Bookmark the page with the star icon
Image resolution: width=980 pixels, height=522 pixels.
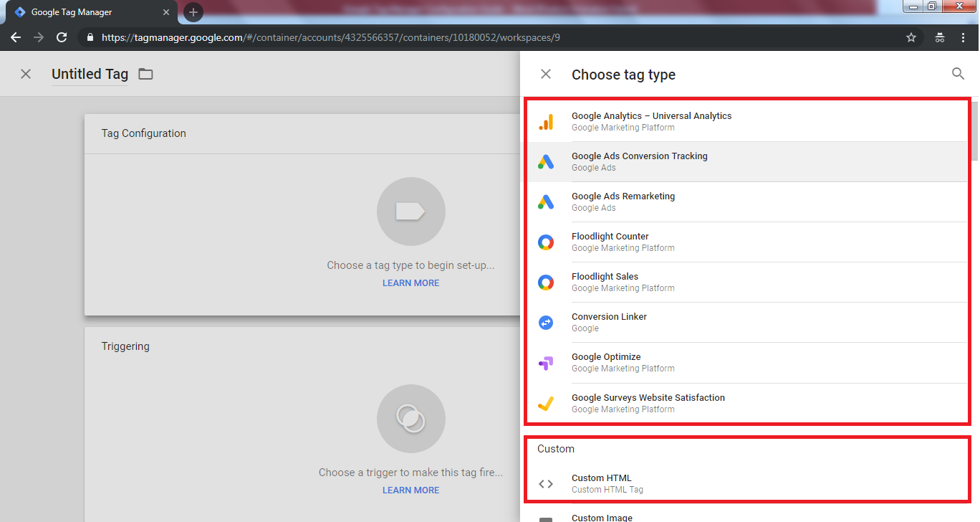click(x=911, y=37)
